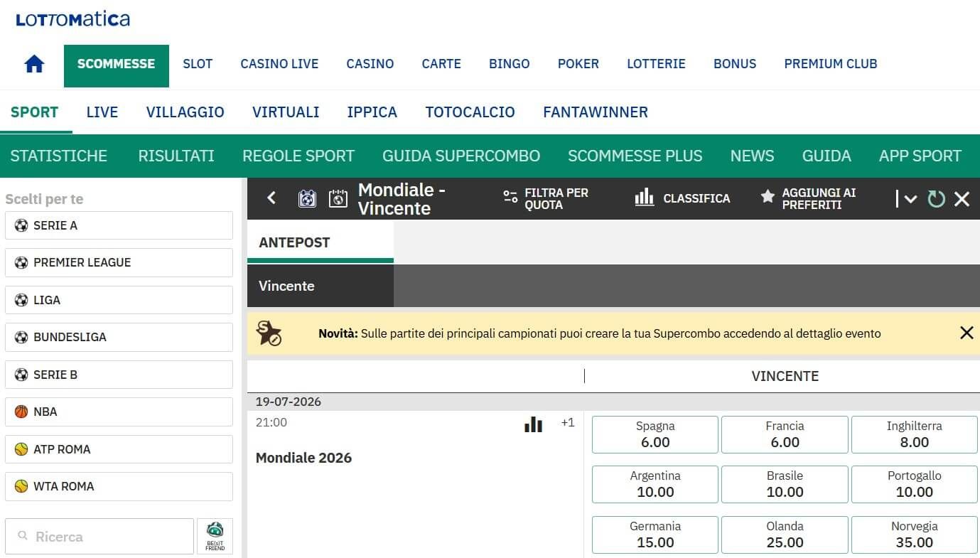
Task: Select the Vincente market tab
Action: coord(321,286)
